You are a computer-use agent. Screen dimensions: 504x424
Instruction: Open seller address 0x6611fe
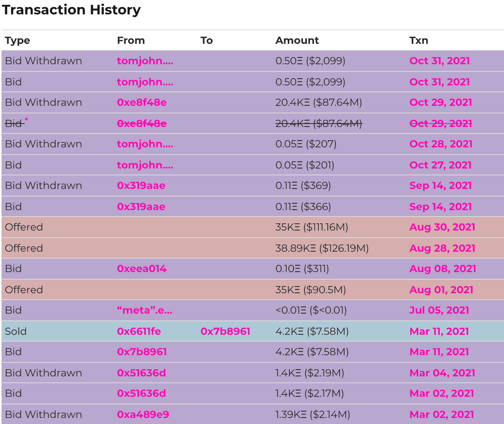point(139,331)
